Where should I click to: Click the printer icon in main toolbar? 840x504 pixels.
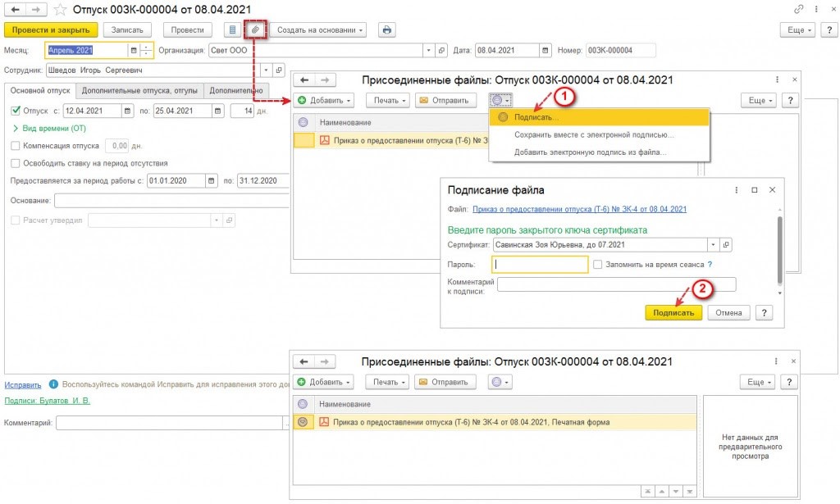386,30
